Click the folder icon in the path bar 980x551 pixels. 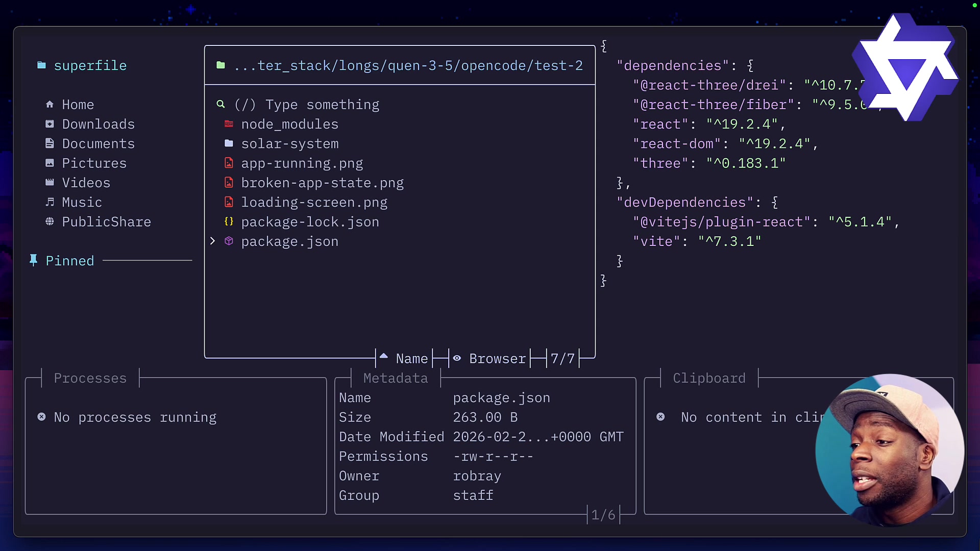(x=221, y=65)
